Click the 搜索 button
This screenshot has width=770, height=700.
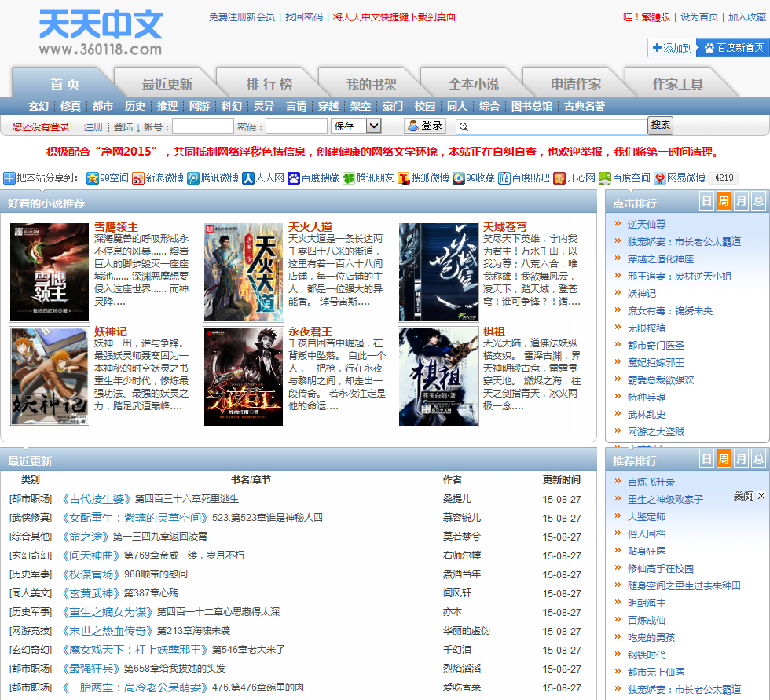661,125
